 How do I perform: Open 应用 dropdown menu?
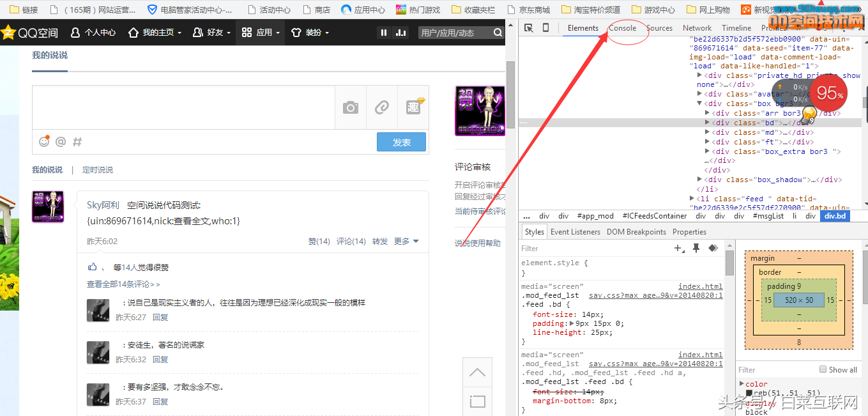coord(261,32)
